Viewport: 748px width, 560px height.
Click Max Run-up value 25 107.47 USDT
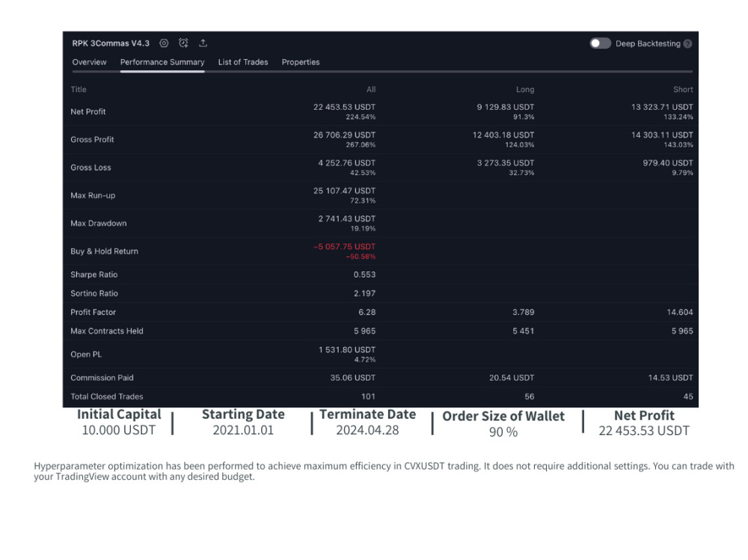(x=344, y=191)
